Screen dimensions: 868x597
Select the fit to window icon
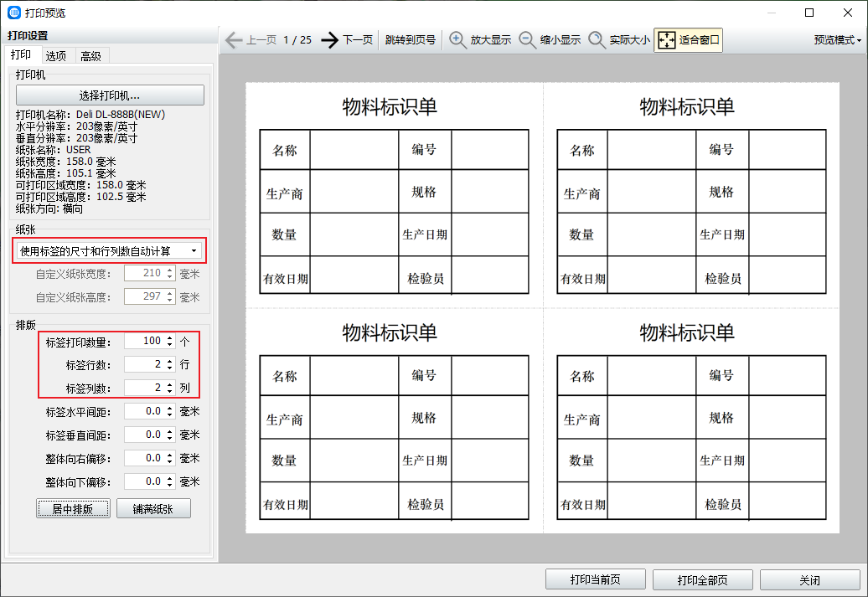(666, 39)
